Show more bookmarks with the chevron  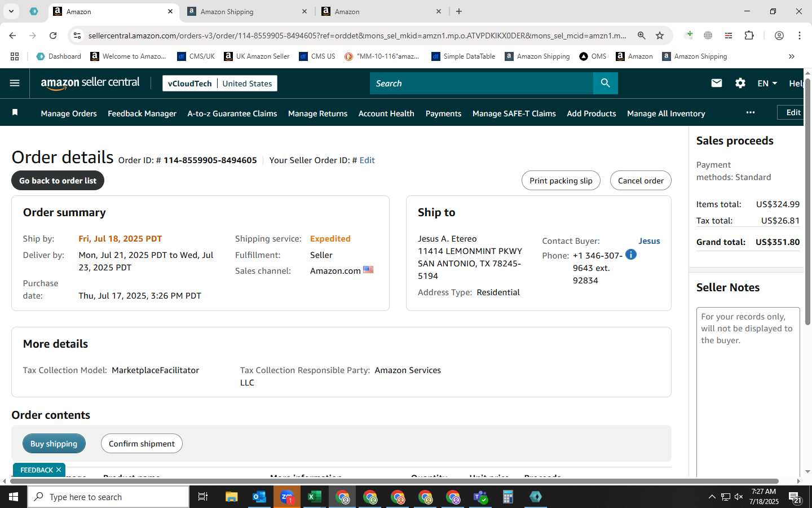coord(791,56)
